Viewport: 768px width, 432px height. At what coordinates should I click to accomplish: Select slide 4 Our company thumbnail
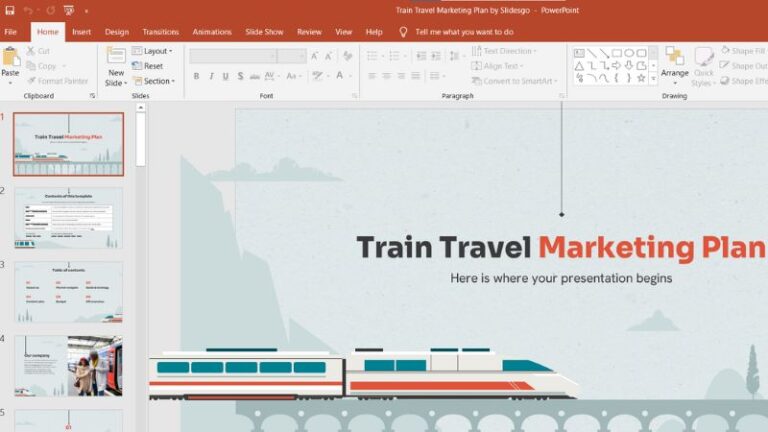click(x=69, y=365)
